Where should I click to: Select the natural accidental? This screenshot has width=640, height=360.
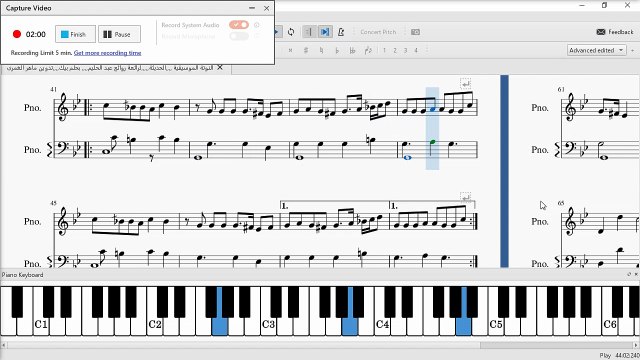tap(321, 50)
